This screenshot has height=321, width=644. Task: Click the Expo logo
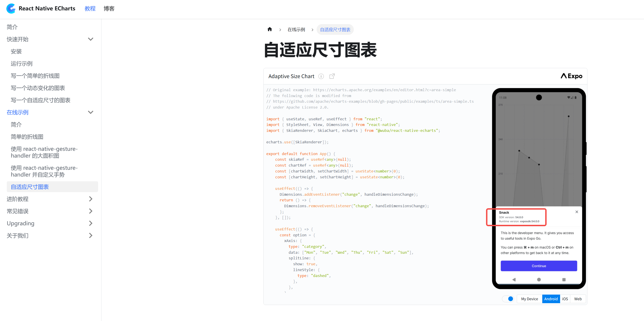(571, 76)
